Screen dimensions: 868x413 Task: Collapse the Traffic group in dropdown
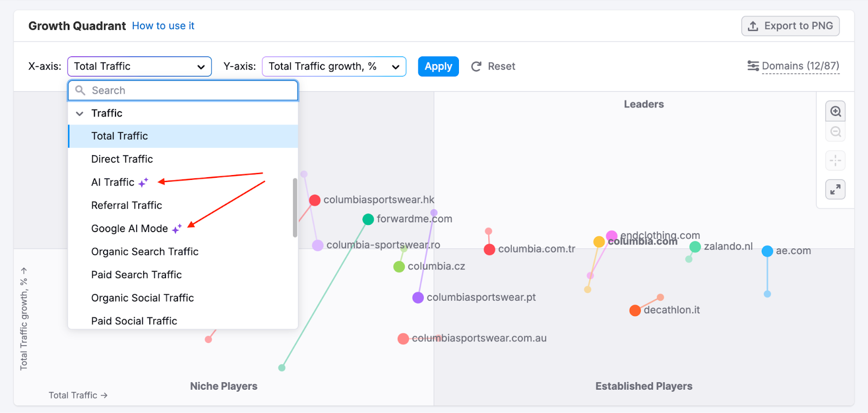(80, 113)
